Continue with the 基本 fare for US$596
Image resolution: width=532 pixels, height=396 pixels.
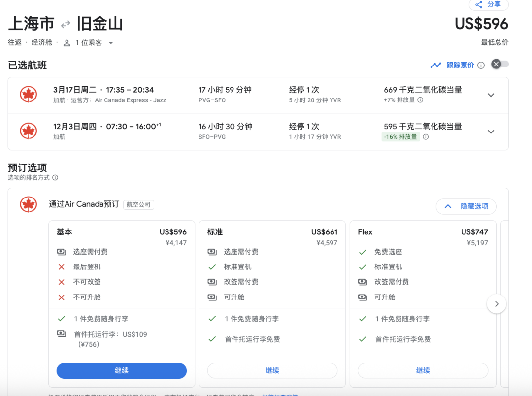pyautogui.click(x=122, y=370)
